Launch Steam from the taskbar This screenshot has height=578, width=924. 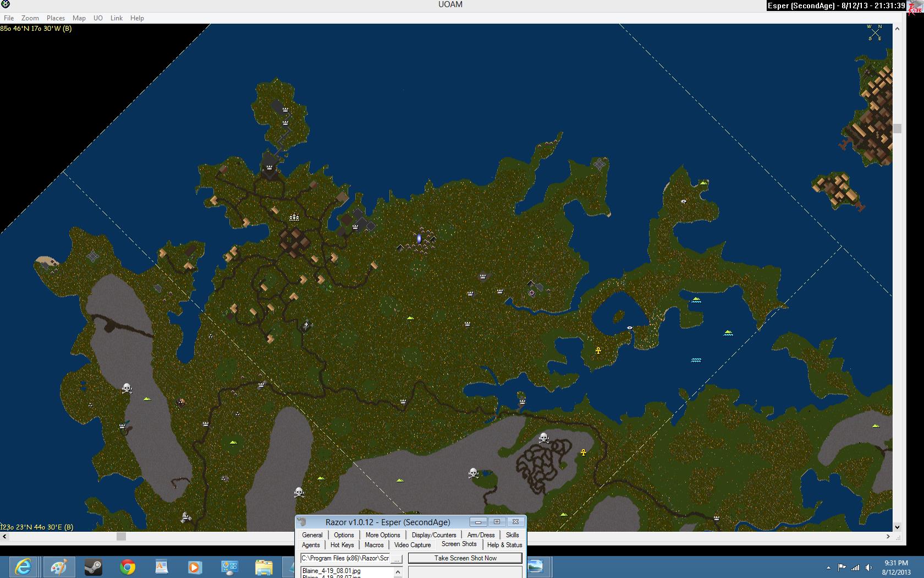coord(93,566)
